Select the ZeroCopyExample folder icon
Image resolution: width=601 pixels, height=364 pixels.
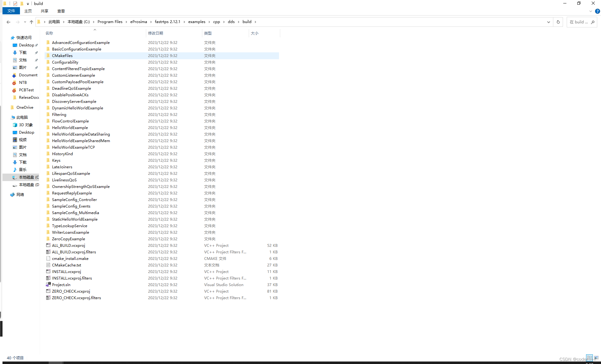click(48, 239)
